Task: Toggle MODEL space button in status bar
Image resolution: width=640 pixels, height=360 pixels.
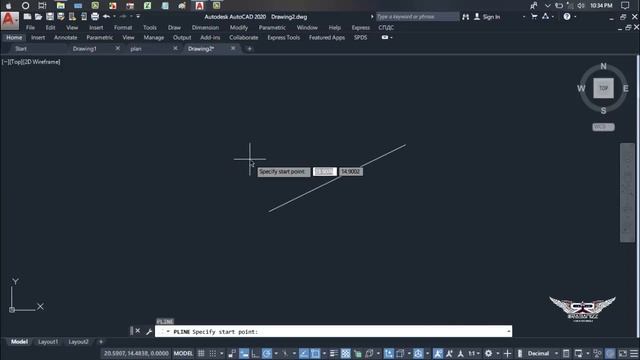Action: coord(183,353)
